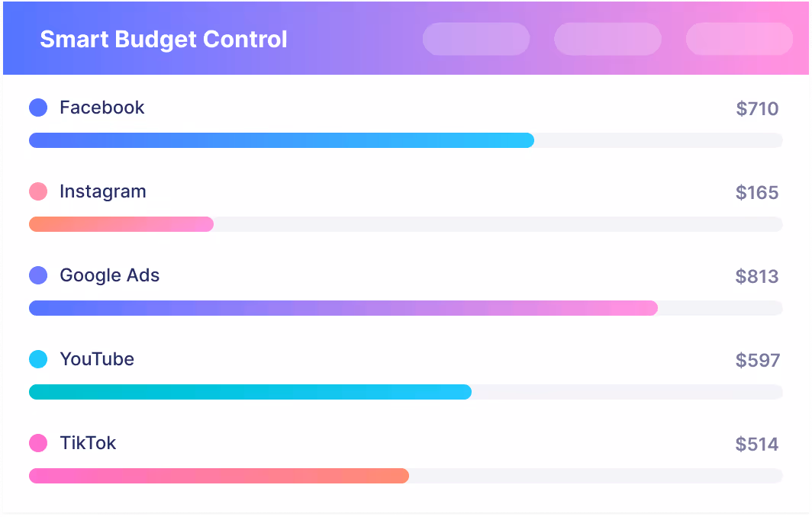Select the rightmost header action pill

click(x=739, y=40)
